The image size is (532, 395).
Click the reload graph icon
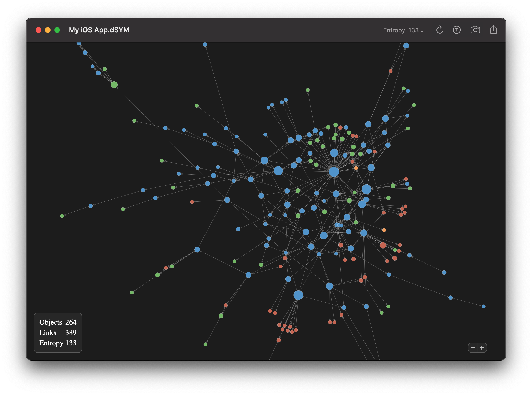tap(440, 30)
